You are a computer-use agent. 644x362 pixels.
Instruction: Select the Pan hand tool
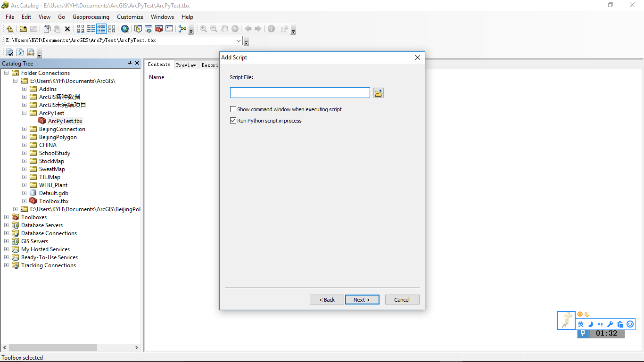tap(224, 29)
